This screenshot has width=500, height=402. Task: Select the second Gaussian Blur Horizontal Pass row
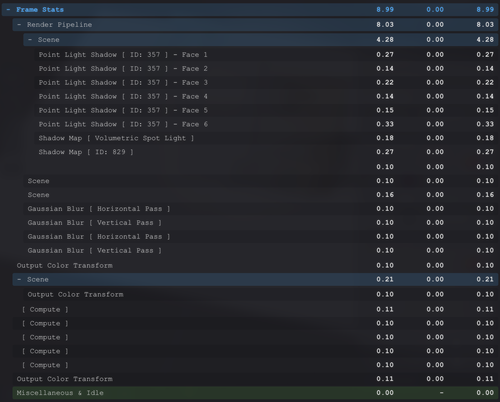[x=261, y=237]
